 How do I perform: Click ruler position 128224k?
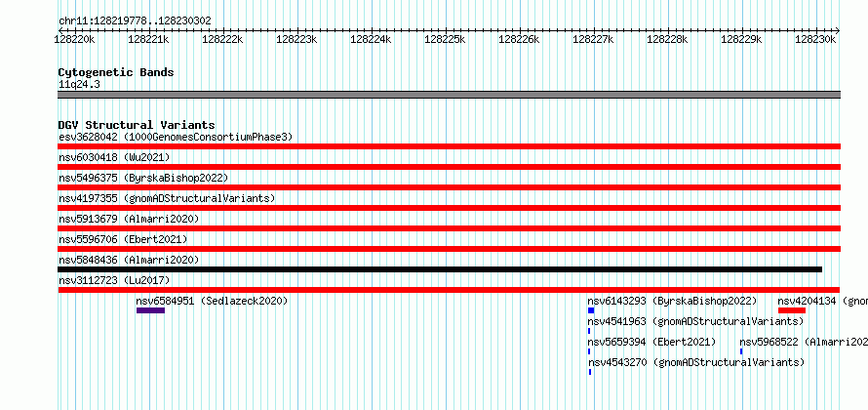pos(372,39)
